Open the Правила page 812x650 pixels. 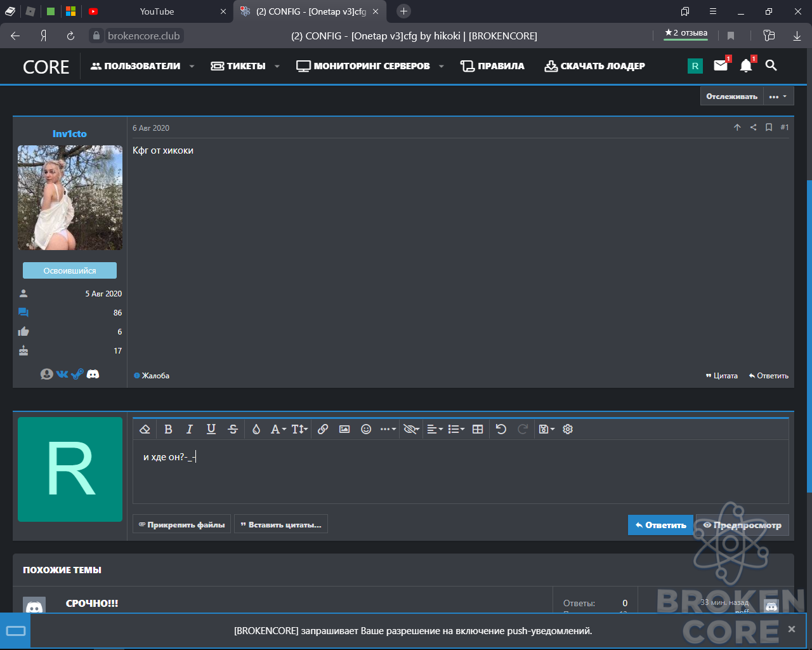pos(492,66)
